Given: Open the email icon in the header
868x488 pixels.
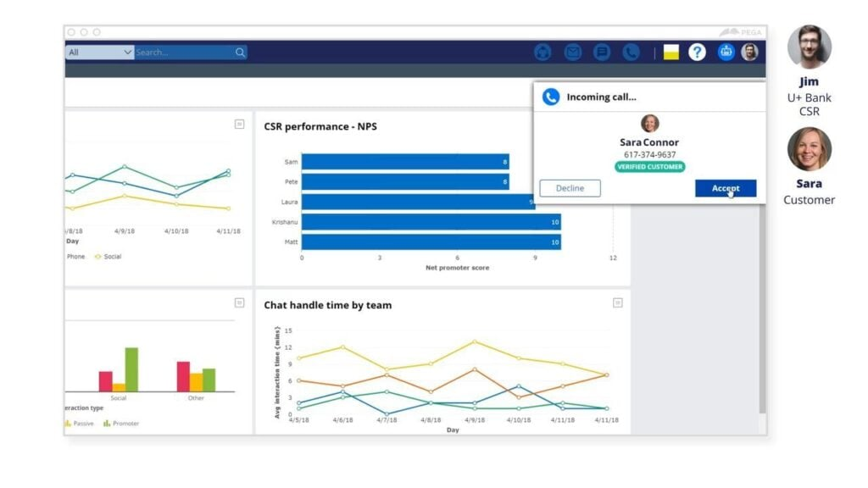Looking at the screenshot, I should tap(572, 51).
